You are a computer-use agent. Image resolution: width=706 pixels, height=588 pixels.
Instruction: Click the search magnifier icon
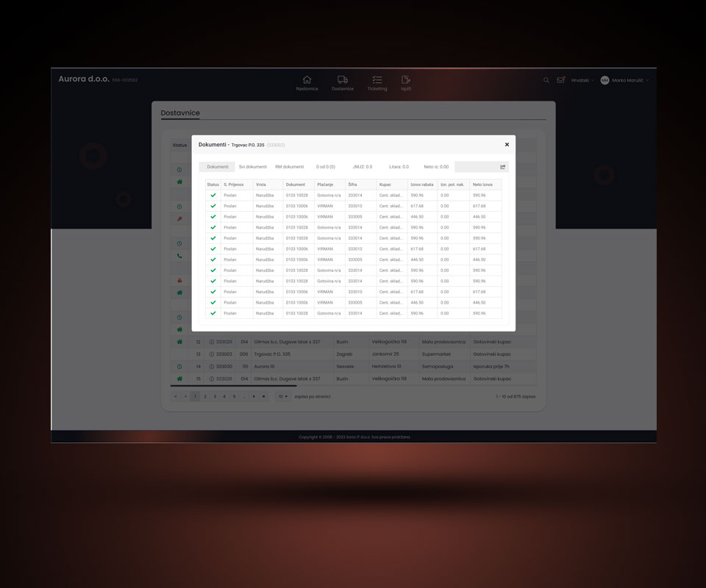click(546, 80)
